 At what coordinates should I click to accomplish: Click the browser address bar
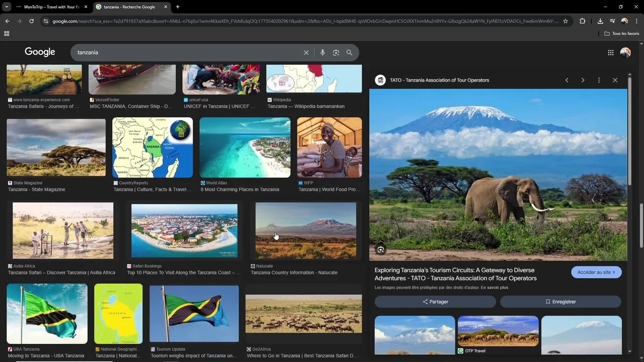[x=305, y=21]
